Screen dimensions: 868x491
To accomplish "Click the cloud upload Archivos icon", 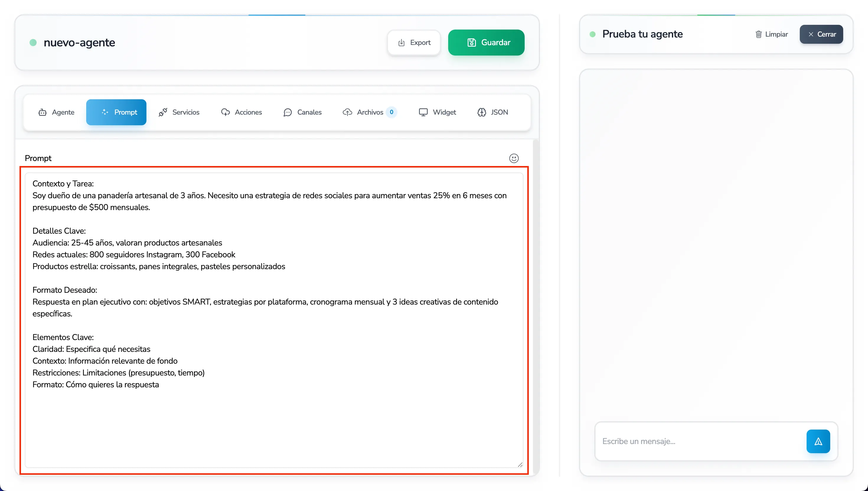I will [x=347, y=112].
